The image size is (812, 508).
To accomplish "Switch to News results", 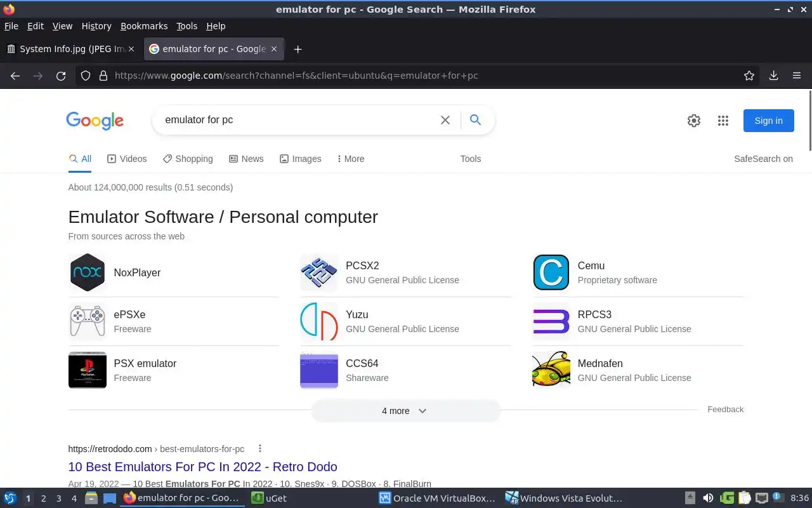I will pos(246,159).
